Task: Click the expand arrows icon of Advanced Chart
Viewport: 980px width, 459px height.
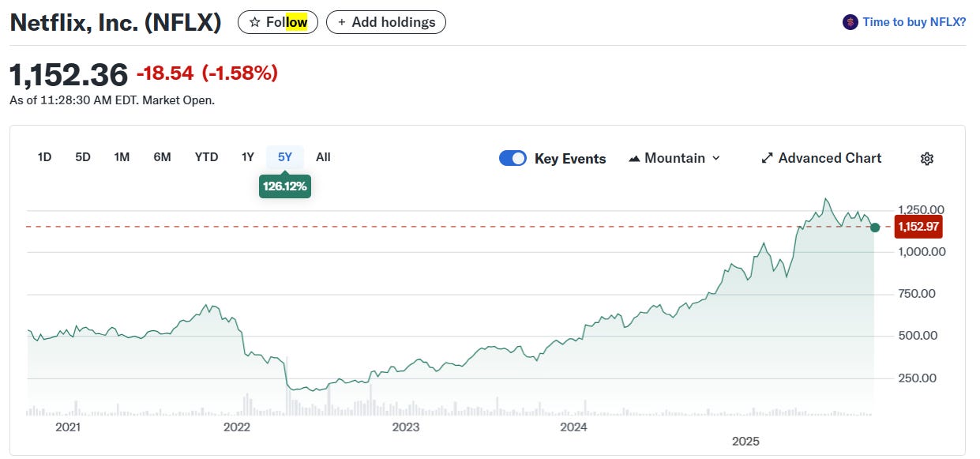Action: pos(767,158)
